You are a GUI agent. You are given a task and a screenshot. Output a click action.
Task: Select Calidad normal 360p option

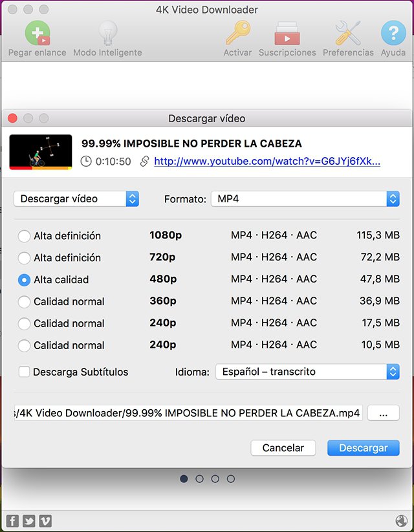pyautogui.click(x=24, y=302)
